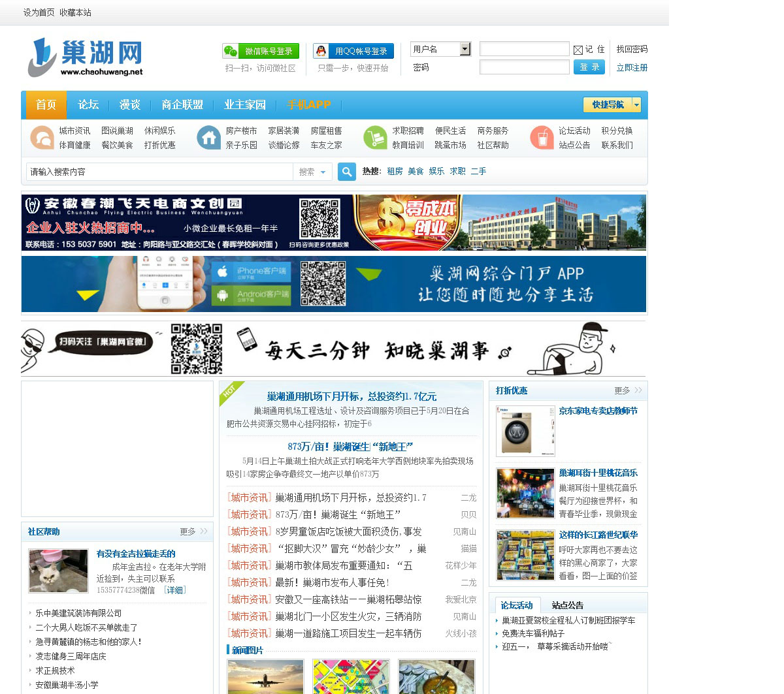Click the 二手 hot search link
Viewport: 784px width, 694px height.
click(x=478, y=171)
